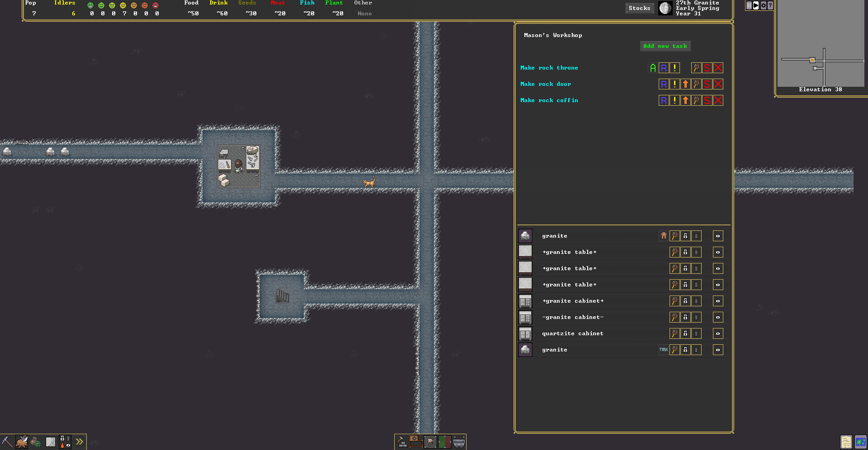Click the orange cat in the corridor
This screenshot has width=868, height=450.
pyautogui.click(x=369, y=182)
